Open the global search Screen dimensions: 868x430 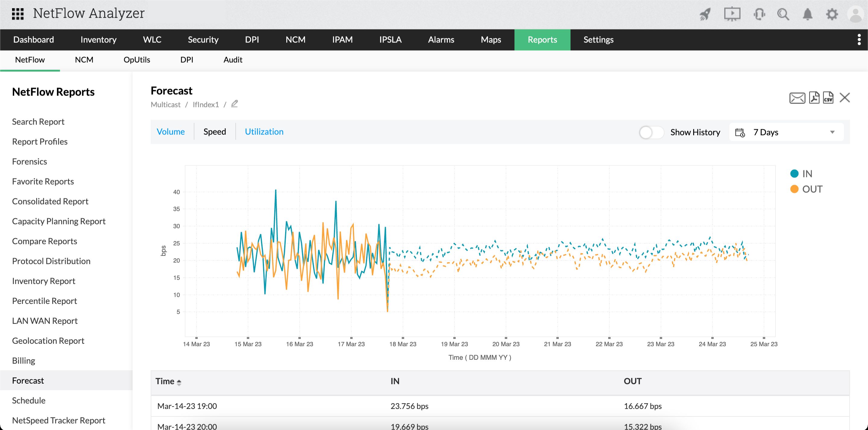click(783, 14)
